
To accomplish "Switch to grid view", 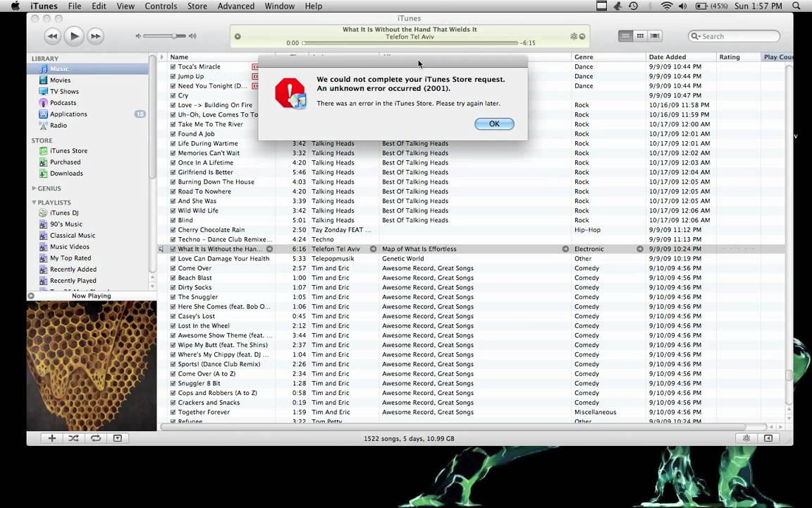I will pos(640,36).
